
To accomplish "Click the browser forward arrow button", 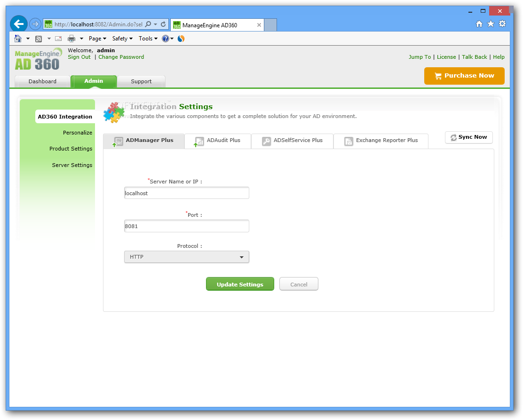I will [35, 24].
